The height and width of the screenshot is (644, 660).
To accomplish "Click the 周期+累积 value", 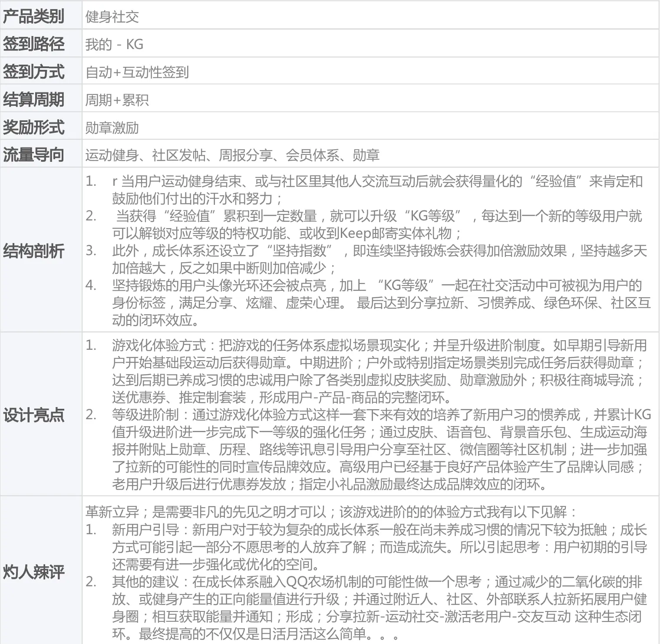I will click(117, 100).
